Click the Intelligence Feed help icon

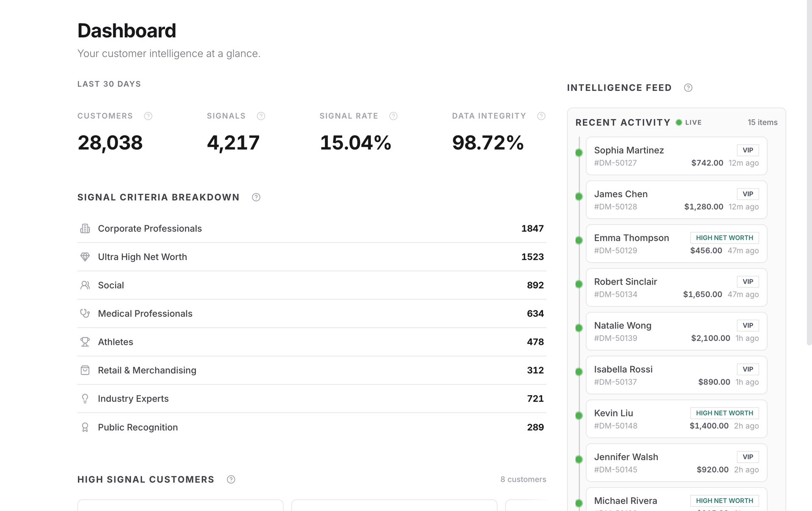689,88
